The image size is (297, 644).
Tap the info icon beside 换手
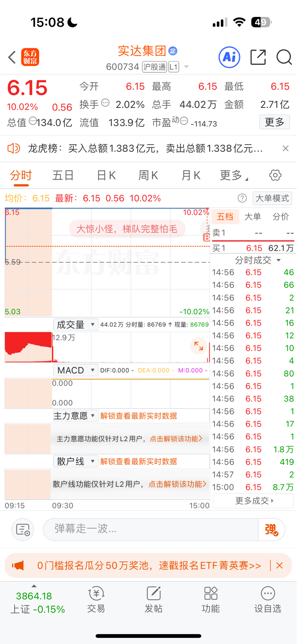[x=105, y=103]
